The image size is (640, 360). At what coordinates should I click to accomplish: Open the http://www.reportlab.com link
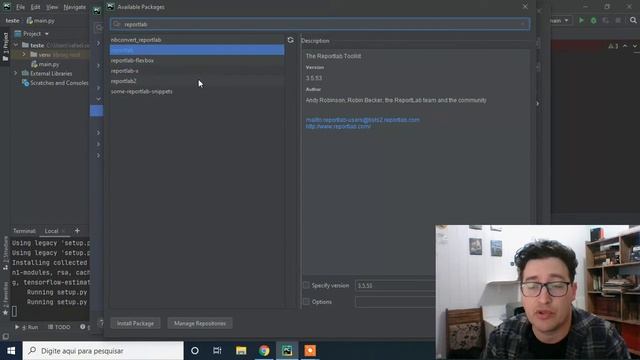click(x=338, y=127)
